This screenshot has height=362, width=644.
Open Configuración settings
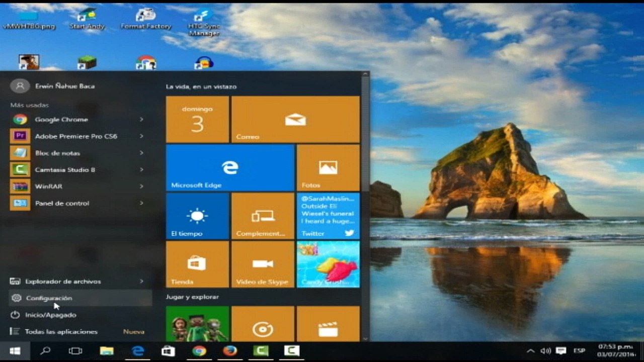80,298
